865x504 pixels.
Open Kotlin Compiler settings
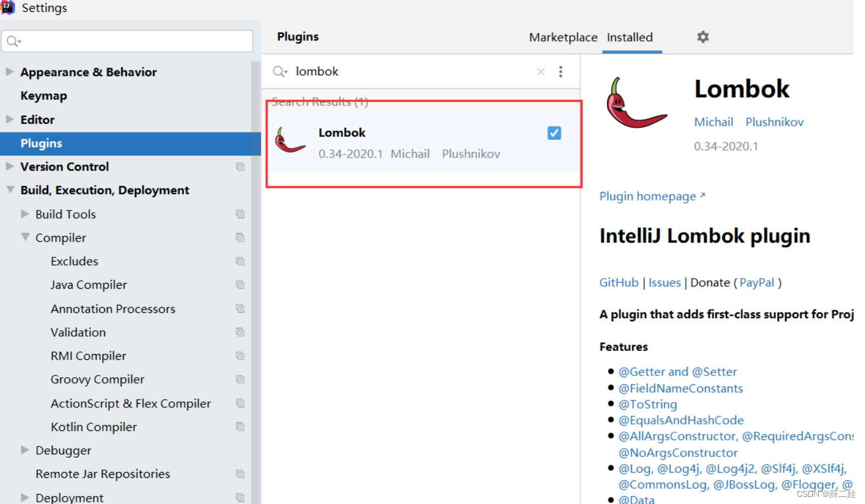coord(94,427)
